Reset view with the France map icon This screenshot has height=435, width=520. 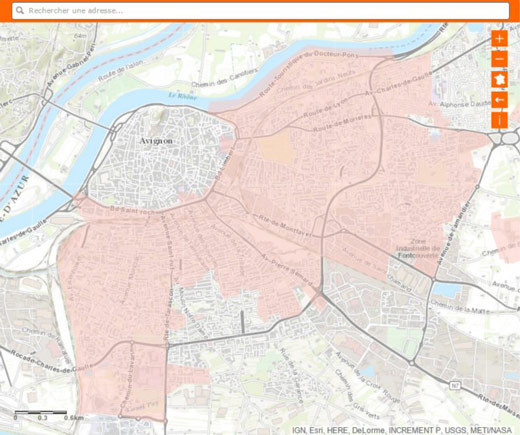coord(499,79)
